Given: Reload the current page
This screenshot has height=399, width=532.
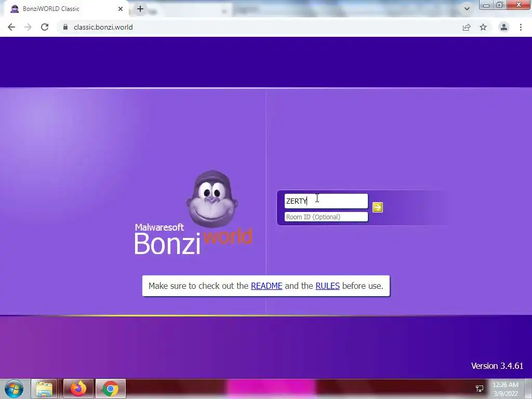Looking at the screenshot, I should (45, 27).
